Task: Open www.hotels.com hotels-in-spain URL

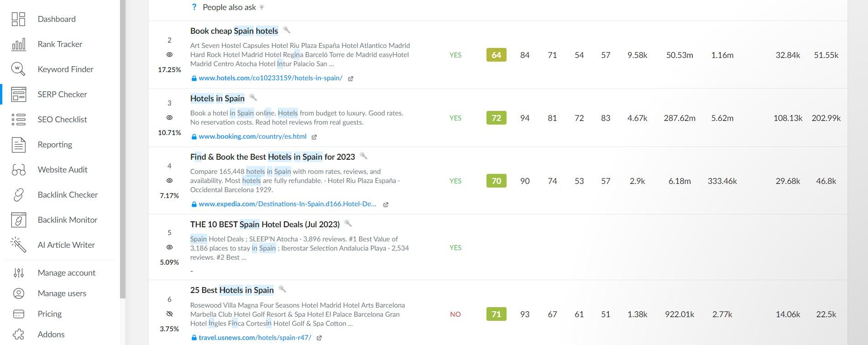Action: point(270,78)
